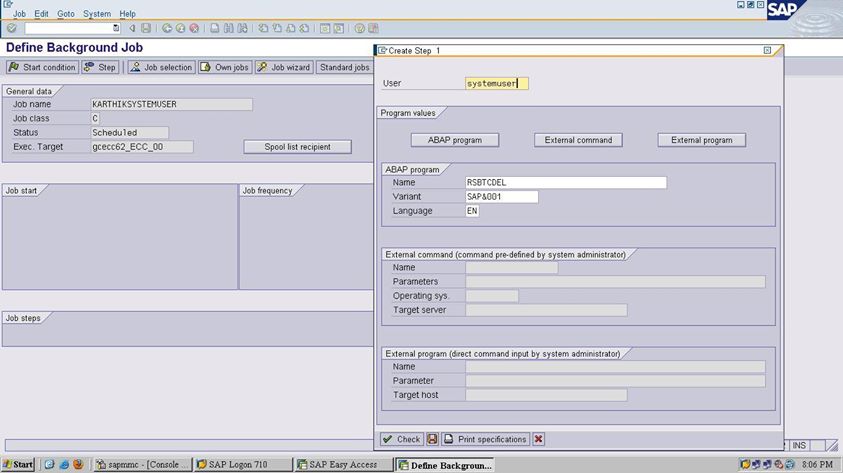Image resolution: width=843 pixels, height=473 pixels.
Task: Click the collapse arrow beside command field
Action: click(132, 28)
